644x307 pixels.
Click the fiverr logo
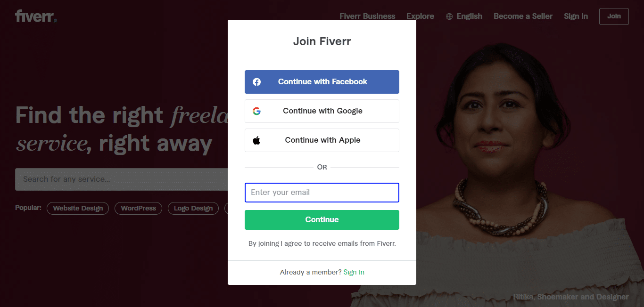pos(36,16)
